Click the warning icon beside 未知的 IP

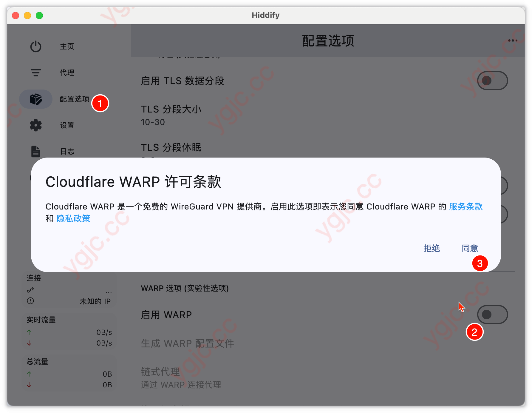(x=30, y=301)
